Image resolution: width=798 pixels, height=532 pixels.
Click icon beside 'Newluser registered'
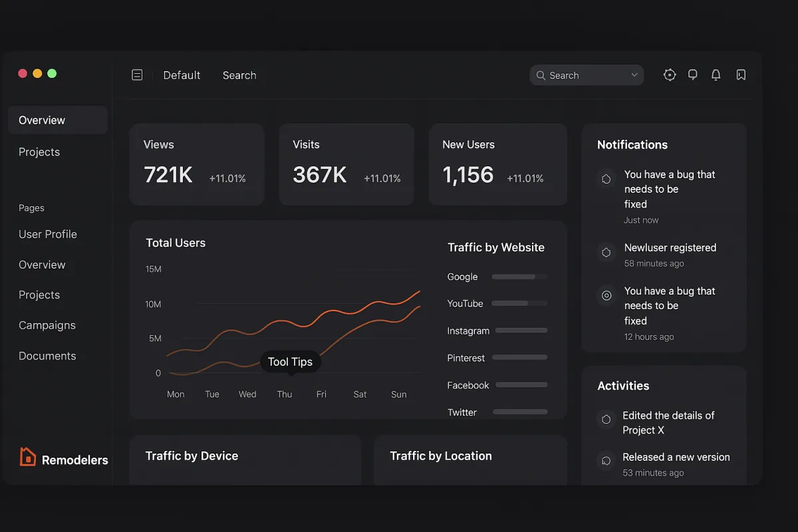606,253
